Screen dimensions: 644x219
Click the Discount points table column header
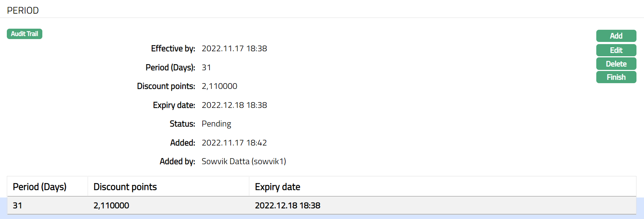tap(125, 187)
